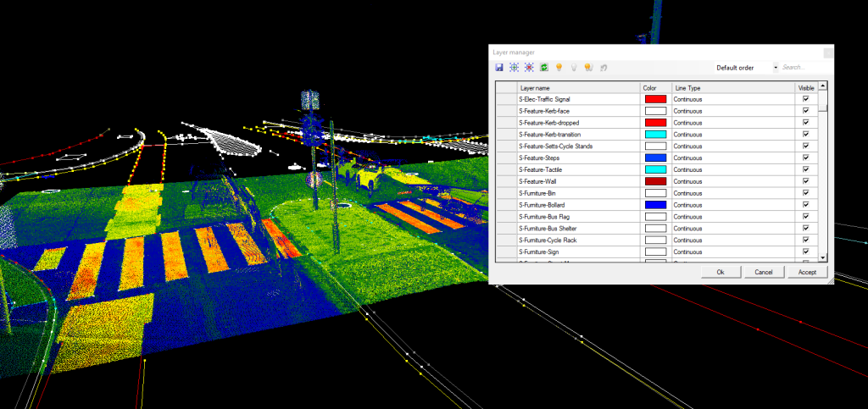The height and width of the screenshot is (409, 868).
Task: Click the grey undo arrow icon
Action: click(603, 68)
